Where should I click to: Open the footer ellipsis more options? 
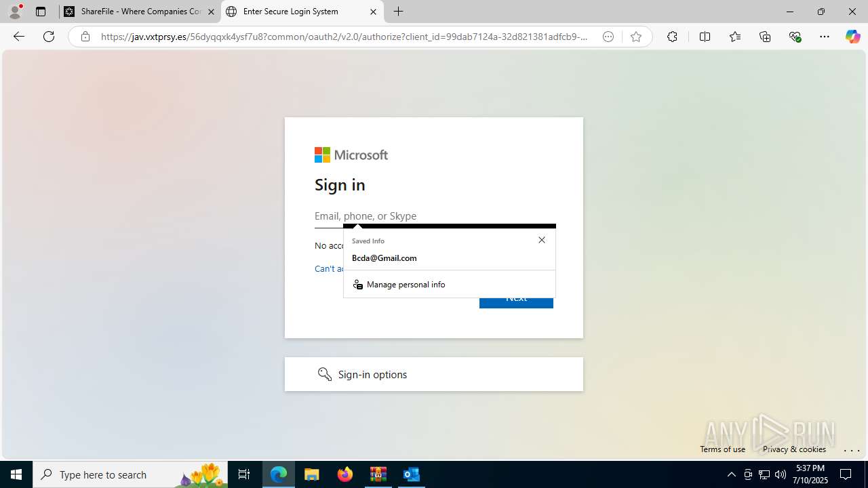click(852, 449)
